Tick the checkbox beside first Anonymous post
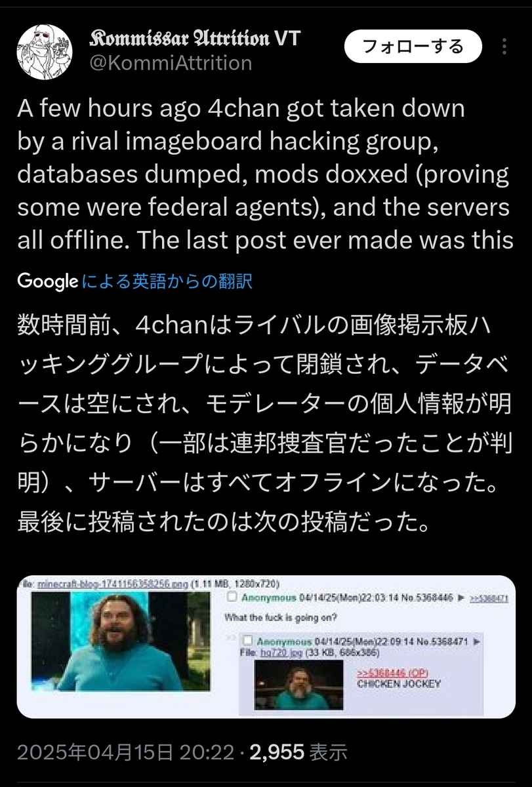 [x=231, y=598]
